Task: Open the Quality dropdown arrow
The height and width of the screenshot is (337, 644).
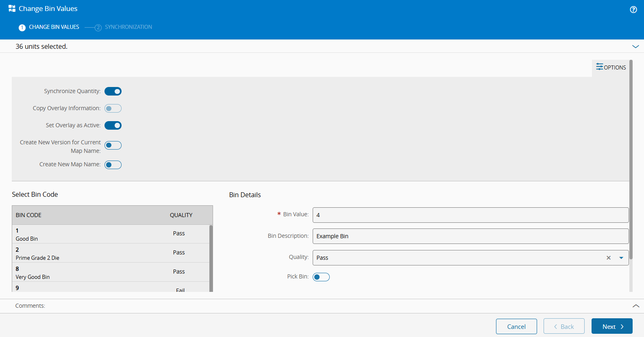Action: pyautogui.click(x=621, y=258)
